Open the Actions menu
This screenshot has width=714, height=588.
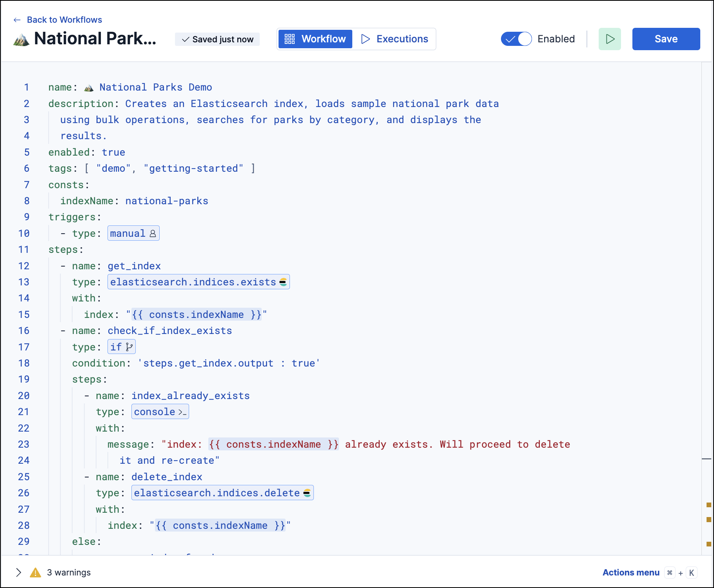[x=631, y=572]
